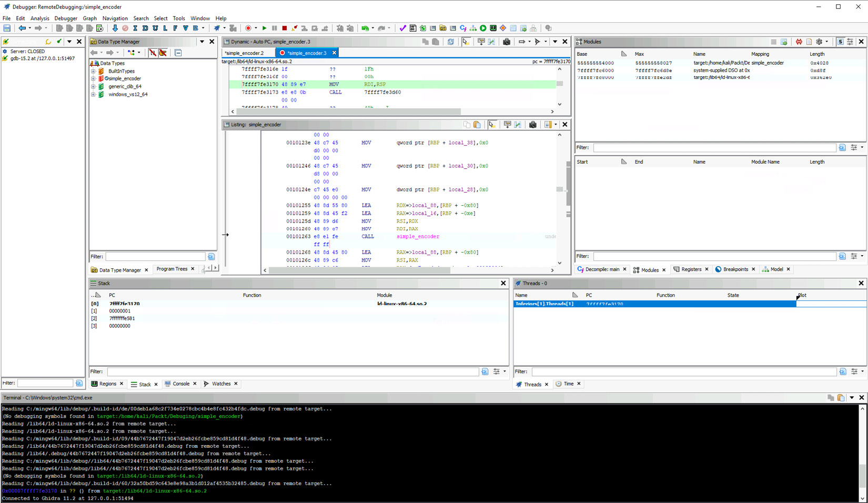Expand the windows_vs12_64 archive node
This screenshot has width=868, height=503.
click(94, 94)
